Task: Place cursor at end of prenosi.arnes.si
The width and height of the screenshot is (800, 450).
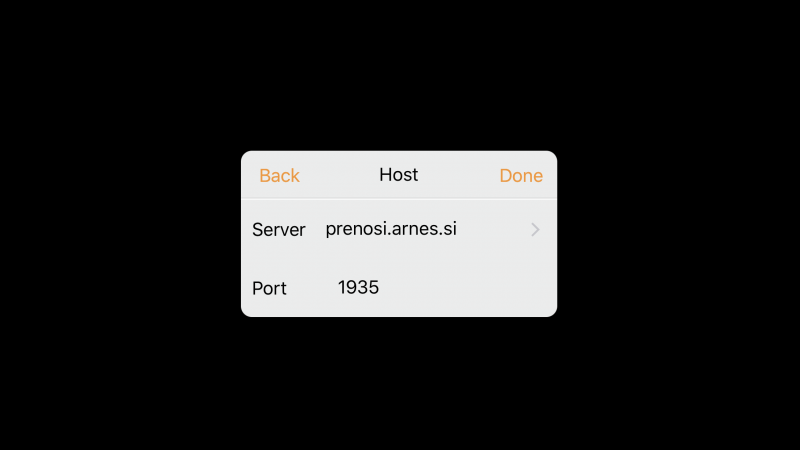Action: [x=458, y=229]
